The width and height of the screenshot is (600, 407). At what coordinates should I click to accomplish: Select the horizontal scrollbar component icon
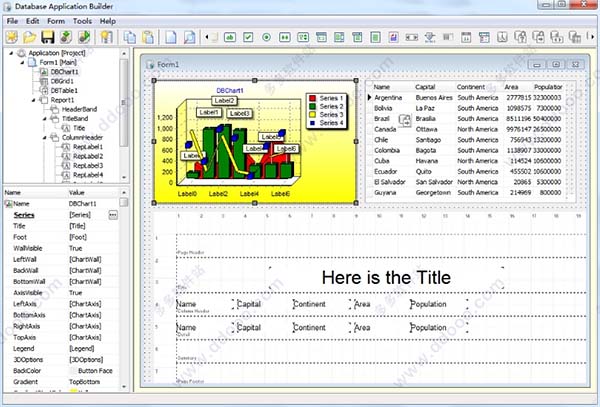(x=411, y=37)
